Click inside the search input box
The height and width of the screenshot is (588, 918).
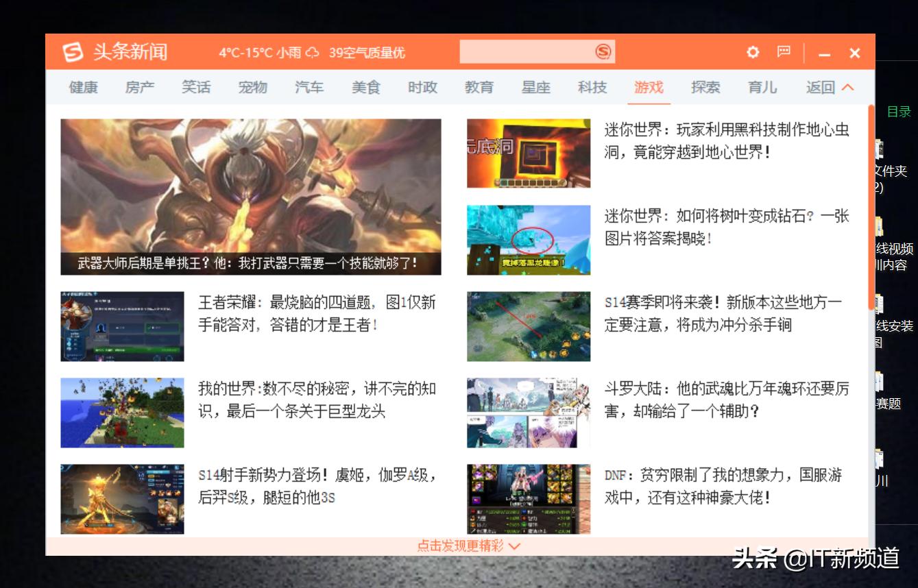[x=535, y=51]
